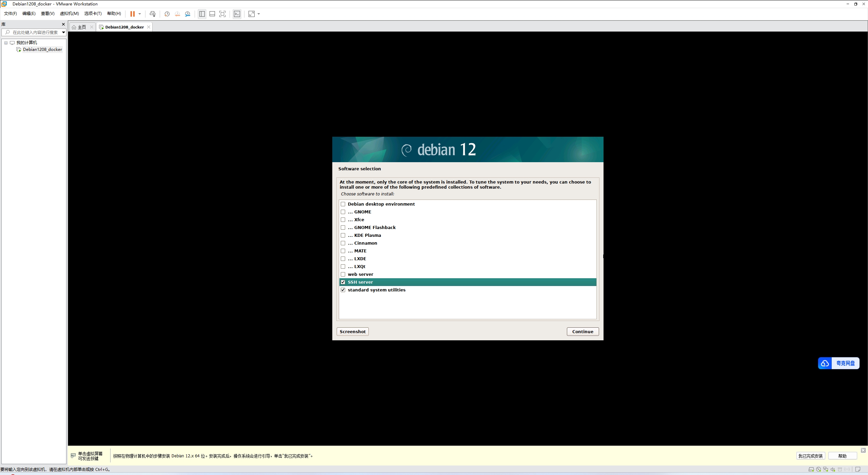Screen dimensions: 868x475
Task: Enter full screen mode icon
Action: [x=222, y=14]
